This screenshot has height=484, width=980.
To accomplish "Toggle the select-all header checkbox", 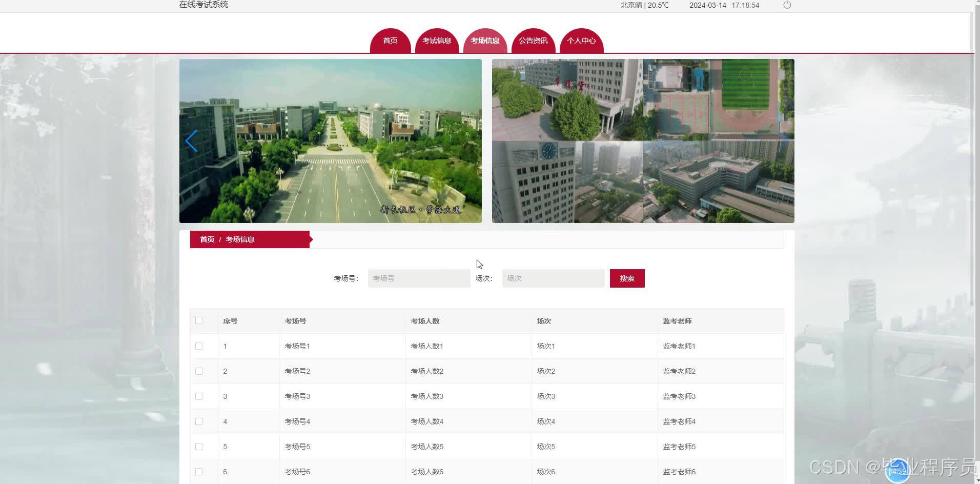I will [x=199, y=320].
